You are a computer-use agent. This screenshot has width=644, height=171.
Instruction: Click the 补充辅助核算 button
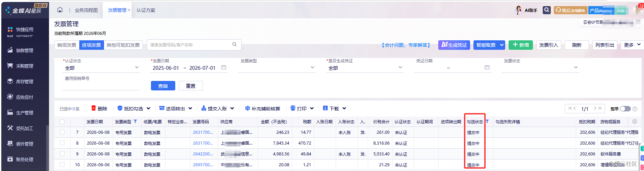[263, 108]
